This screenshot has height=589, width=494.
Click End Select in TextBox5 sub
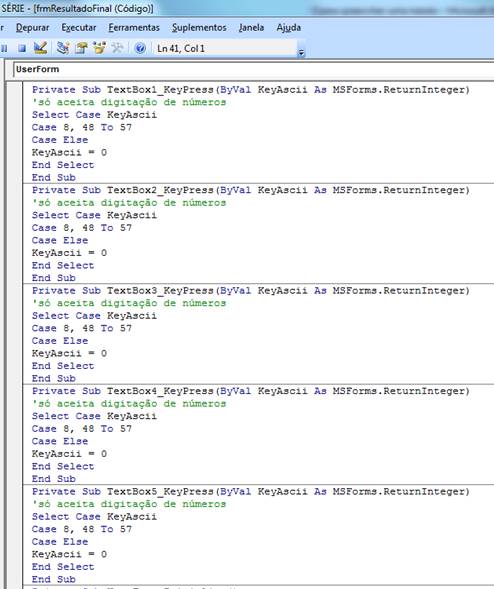[x=63, y=567]
